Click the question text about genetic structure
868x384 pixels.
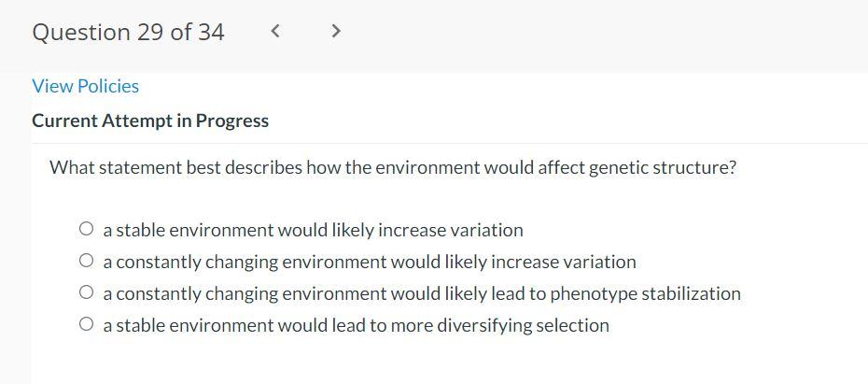[393, 168]
